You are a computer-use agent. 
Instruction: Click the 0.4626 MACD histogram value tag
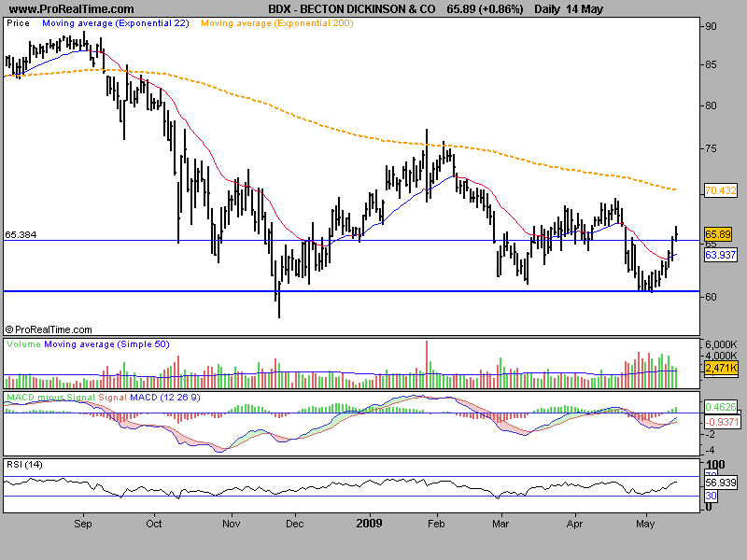click(721, 407)
